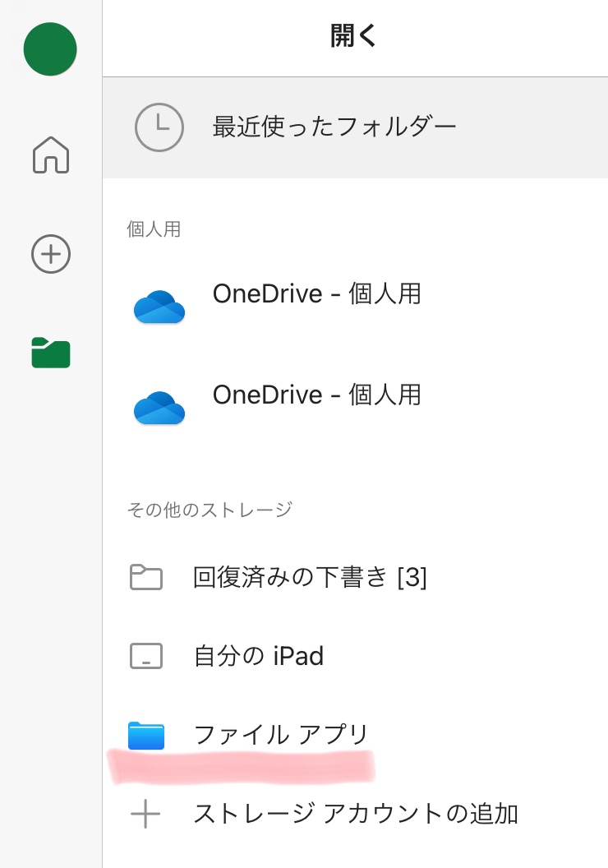Click the iPad device icon
This screenshot has width=608, height=868.
[146, 656]
